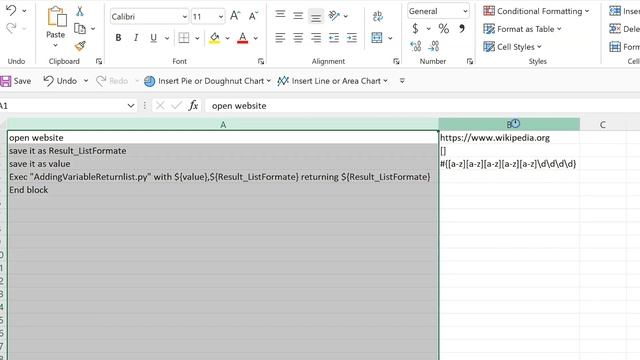Open the Calibri font name dropdown
The width and height of the screenshot is (640, 360).
click(184, 17)
